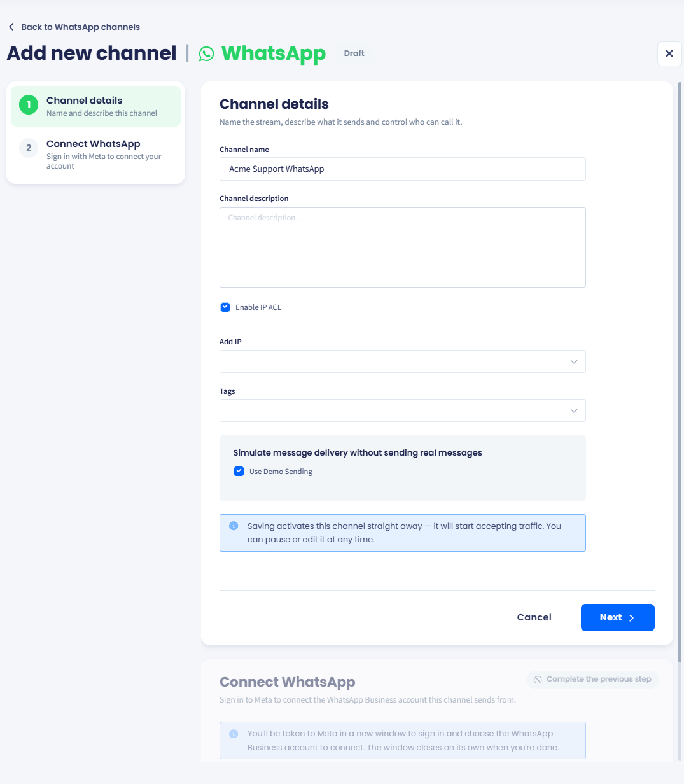Click the Channel details section heading
The height and width of the screenshot is (784, 684).
click(x=274, y=104)
